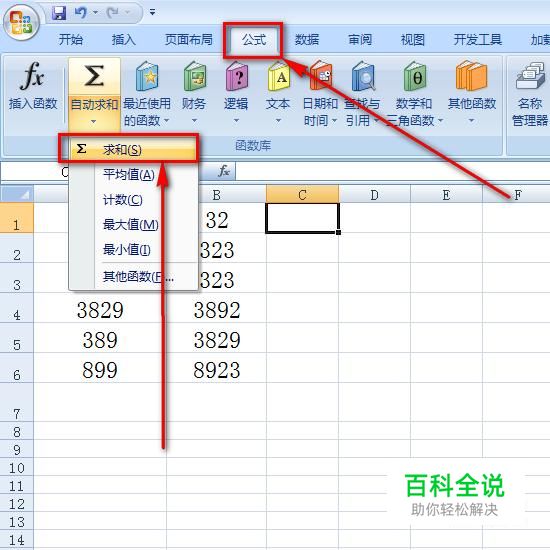Save the workbook with floppy icon
The width and height of the screenshot is (550, 550).
point(59,13)
